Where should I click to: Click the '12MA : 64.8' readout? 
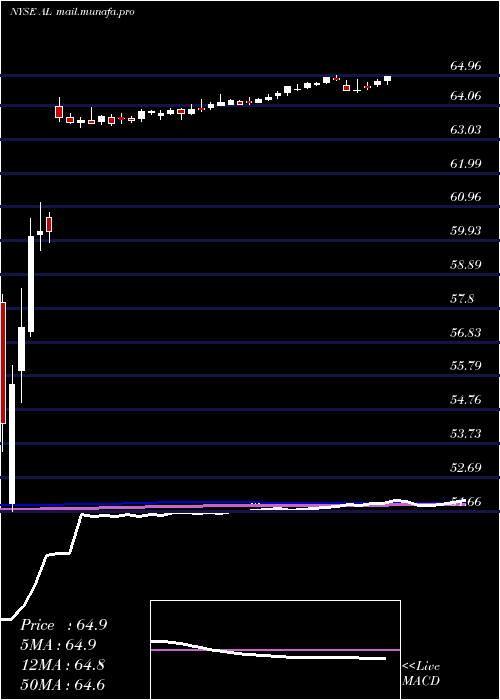point(62,664)
